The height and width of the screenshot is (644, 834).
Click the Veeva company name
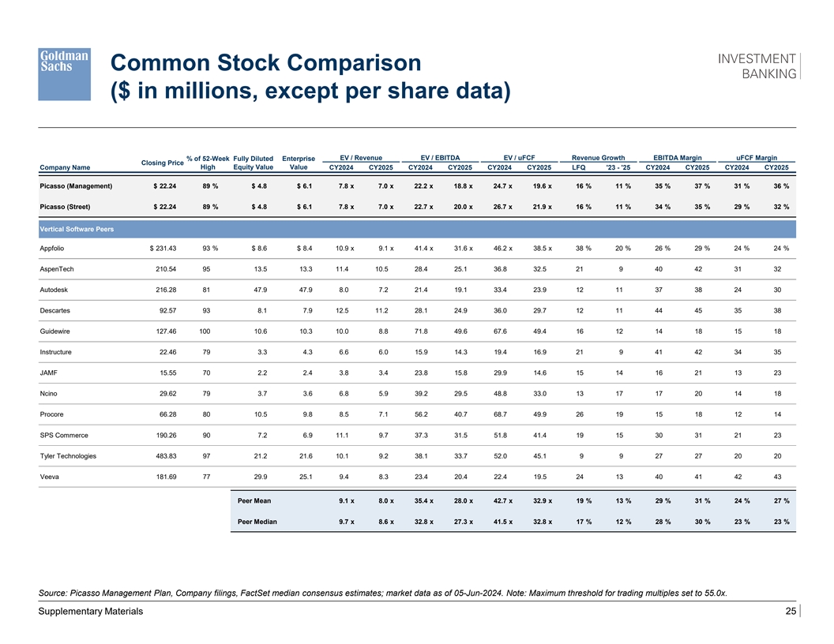(x=50, y=477)
